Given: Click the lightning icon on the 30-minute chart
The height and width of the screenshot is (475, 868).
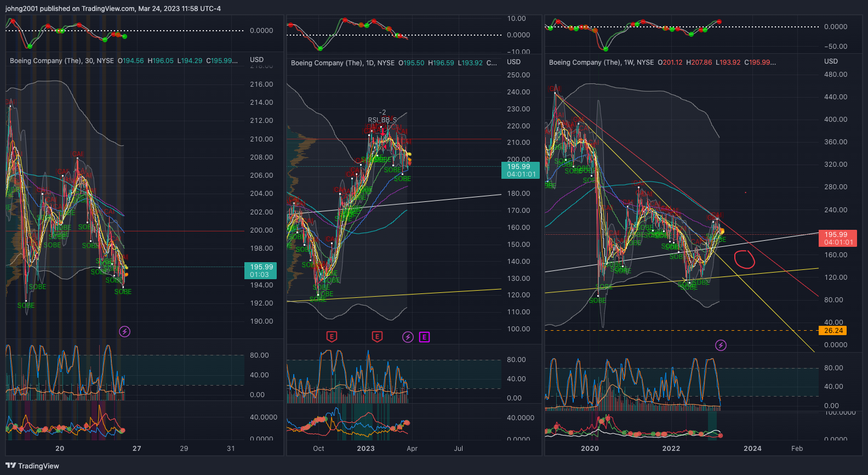Looking at the screenshot, I should coord(125,331).
